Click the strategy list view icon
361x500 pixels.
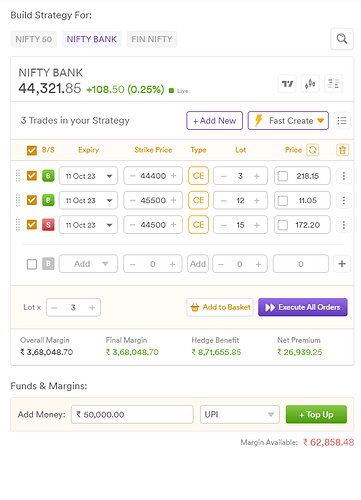click(x=342, y=121)
